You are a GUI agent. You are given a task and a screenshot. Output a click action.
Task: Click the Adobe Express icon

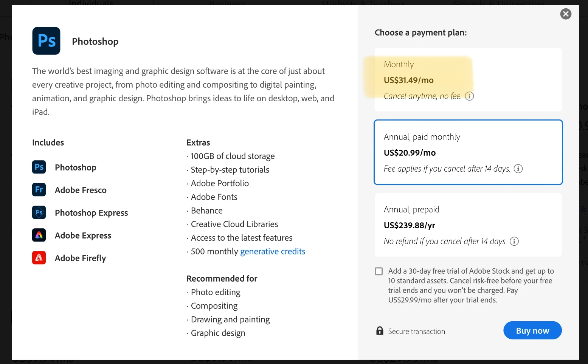pos(39,235)
